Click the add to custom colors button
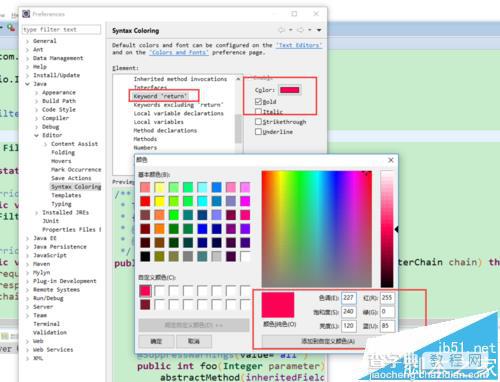 (328, 341)
